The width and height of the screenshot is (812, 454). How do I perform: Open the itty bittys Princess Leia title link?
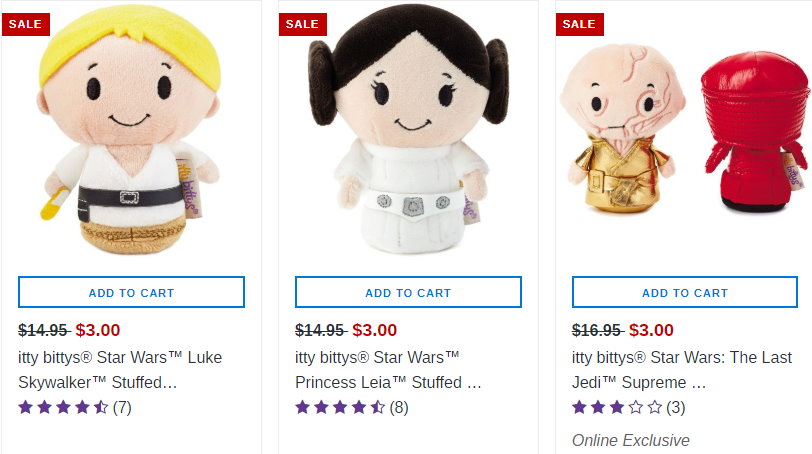click(388, 369)
